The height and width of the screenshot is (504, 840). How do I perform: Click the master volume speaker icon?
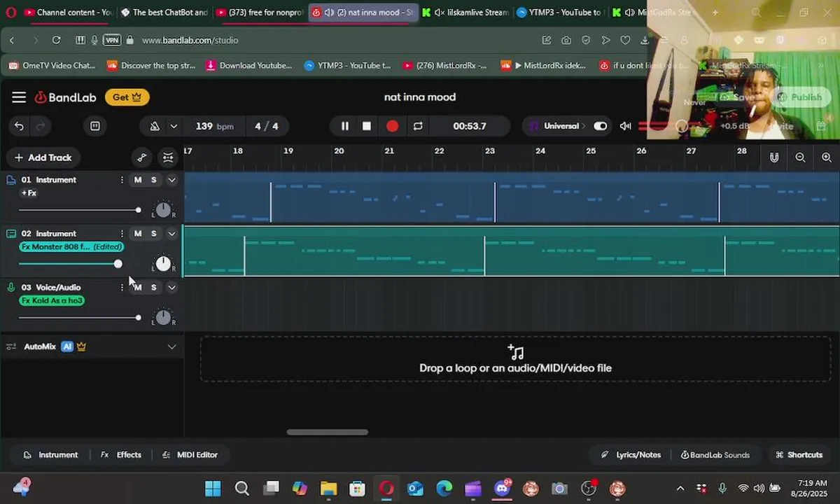(x=625, y=126)
